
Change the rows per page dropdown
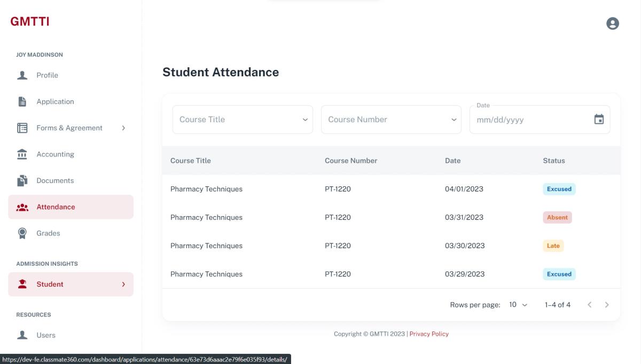pos(518,305)
